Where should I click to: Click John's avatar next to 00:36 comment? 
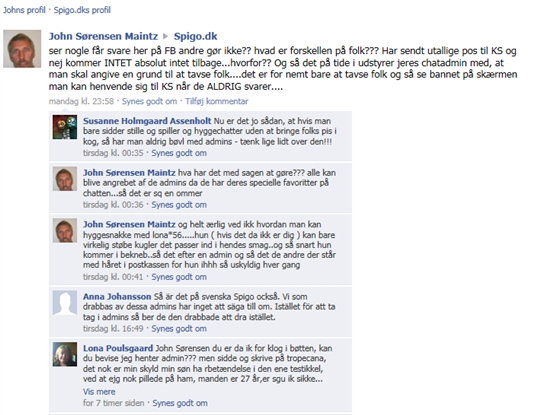click(x=65, y=179)
